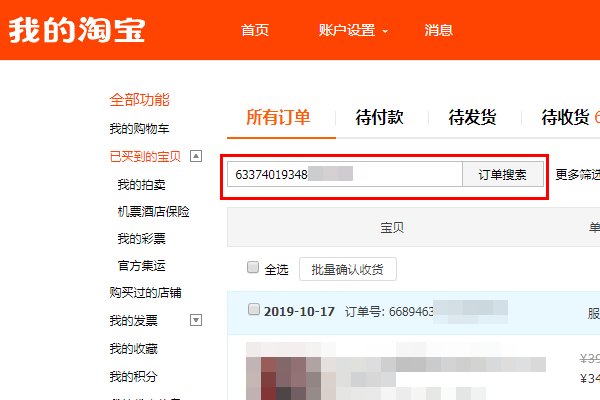Click the 宝贝 column header
600x400 pixels.
(392, 227)
